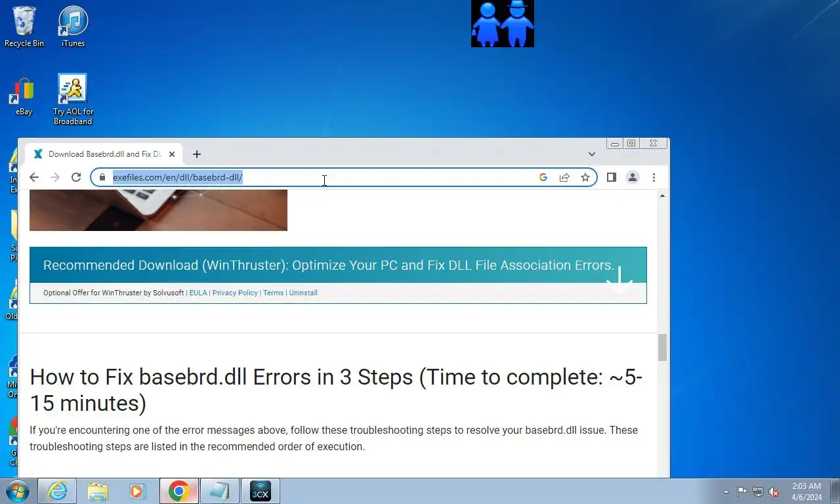The image size is (840, 504).
Task: Click the blue two-people desktop gadget
Action: tap(503, 24)
